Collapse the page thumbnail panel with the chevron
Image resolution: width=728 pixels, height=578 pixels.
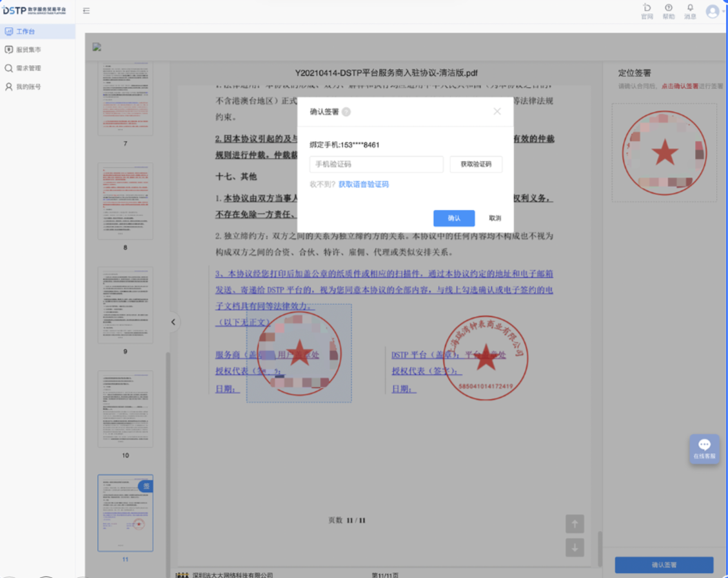click(x=173, y=321)
